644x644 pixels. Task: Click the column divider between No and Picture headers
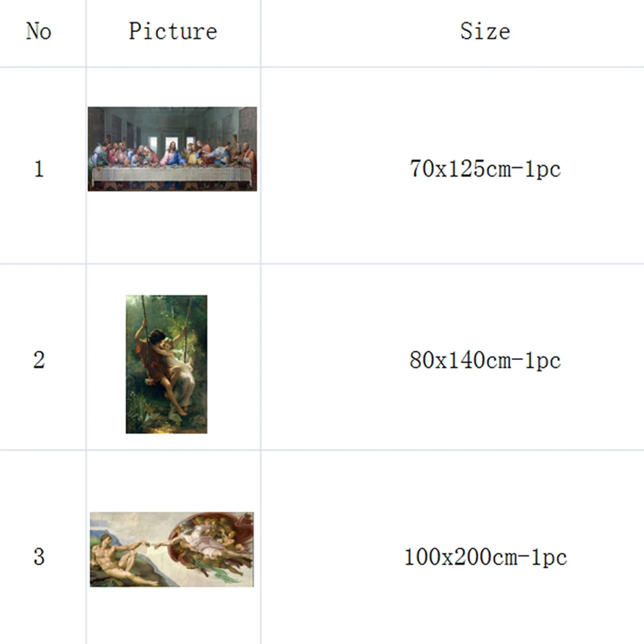click(86, 31)
